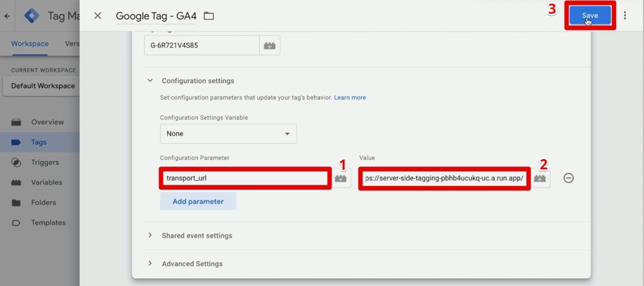Switch to the Workspace tab
The width and height of the screenshot is (644, 286).
pos(30,43)
